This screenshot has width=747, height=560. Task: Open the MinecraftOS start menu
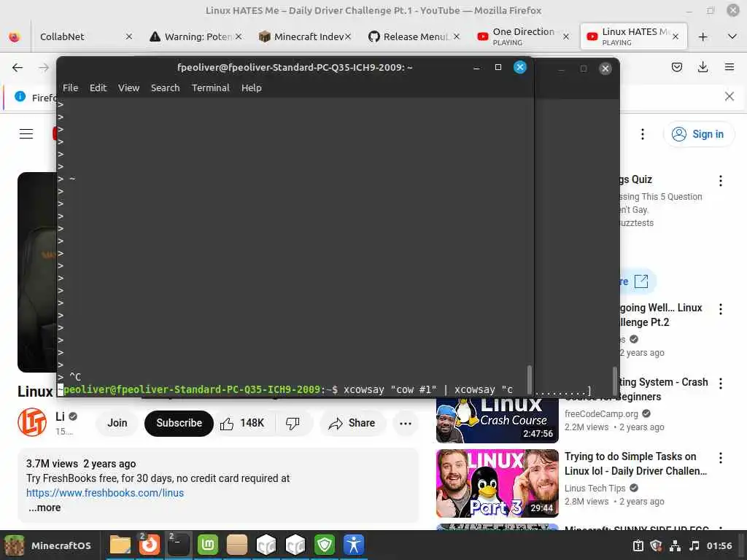coord(47,545)
